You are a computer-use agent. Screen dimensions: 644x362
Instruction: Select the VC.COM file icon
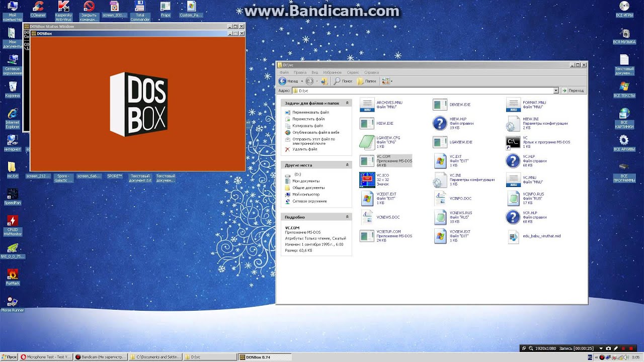pyautogui.click(x=367, y=160)
